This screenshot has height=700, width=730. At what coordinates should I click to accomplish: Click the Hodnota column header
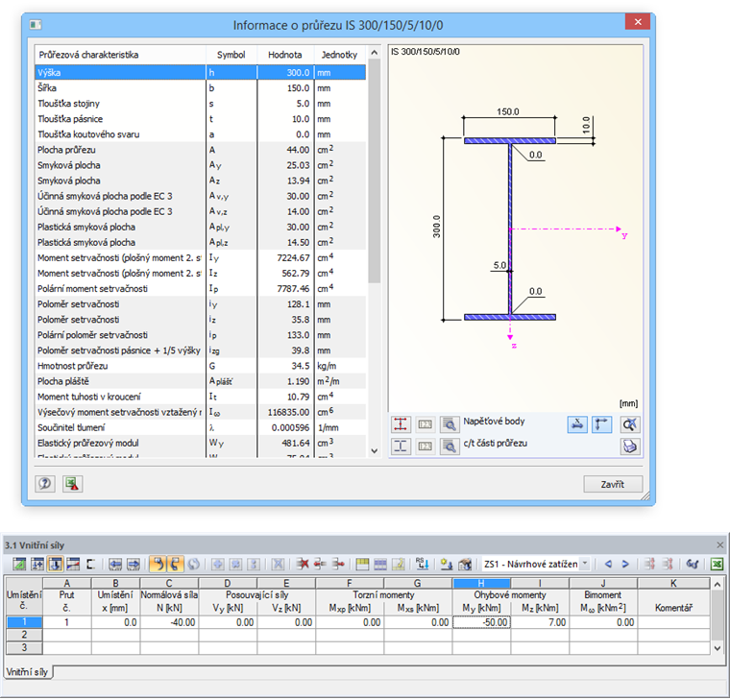tap(285, 55)
